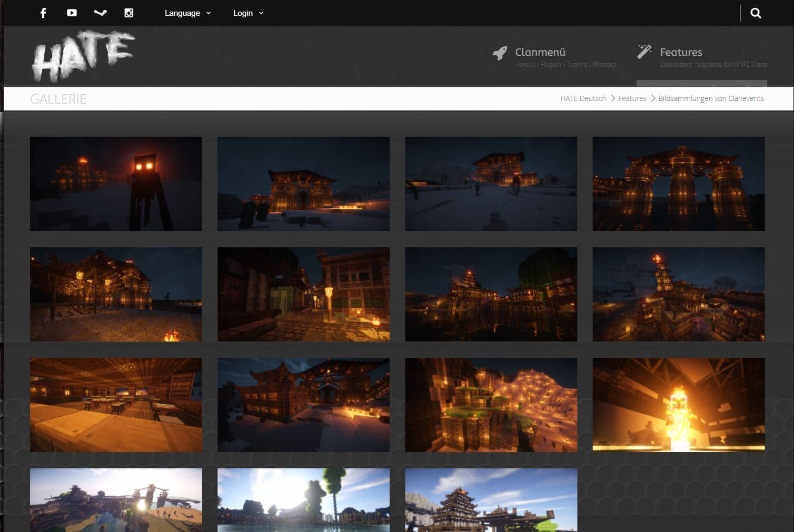Open thumbnail of glowing-eyed enderman figure
This screenshot has height=532, width=794.
click(x=116, y=184)
